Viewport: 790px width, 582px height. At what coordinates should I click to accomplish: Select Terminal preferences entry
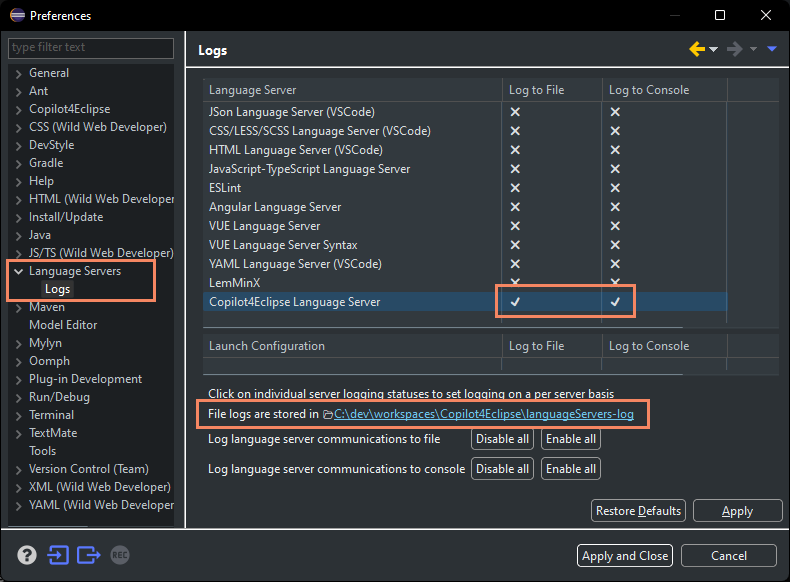pyautogui.click(x=51, y=415)
